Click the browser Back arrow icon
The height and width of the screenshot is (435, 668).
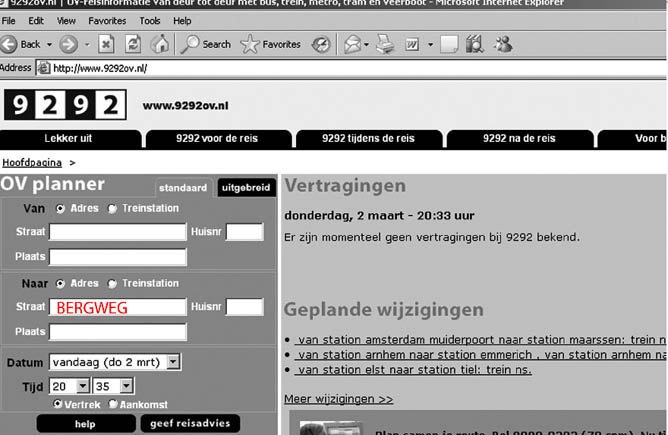tap(9, 44)
